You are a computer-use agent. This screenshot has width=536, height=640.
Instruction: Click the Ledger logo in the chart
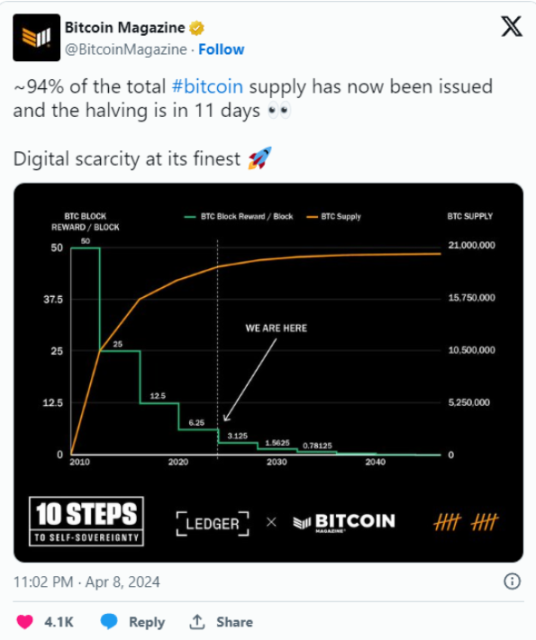[212, 523]
